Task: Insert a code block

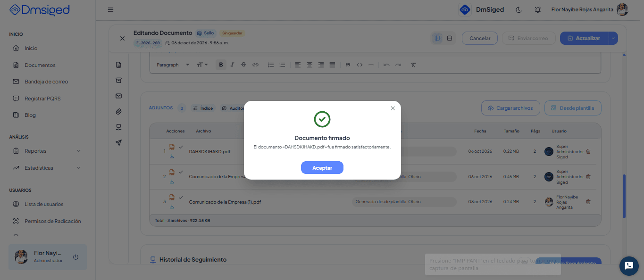Action: click(x=360, y=65)
